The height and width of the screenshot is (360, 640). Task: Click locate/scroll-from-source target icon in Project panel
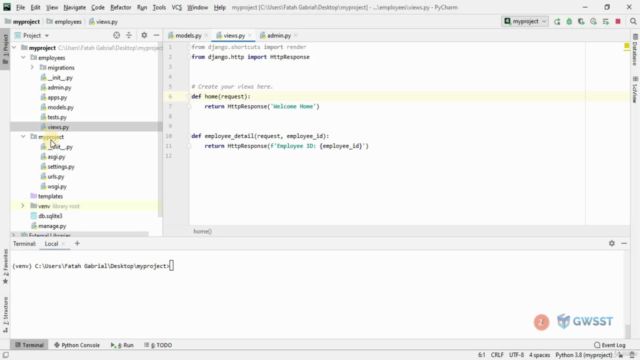tap(117, 36)
